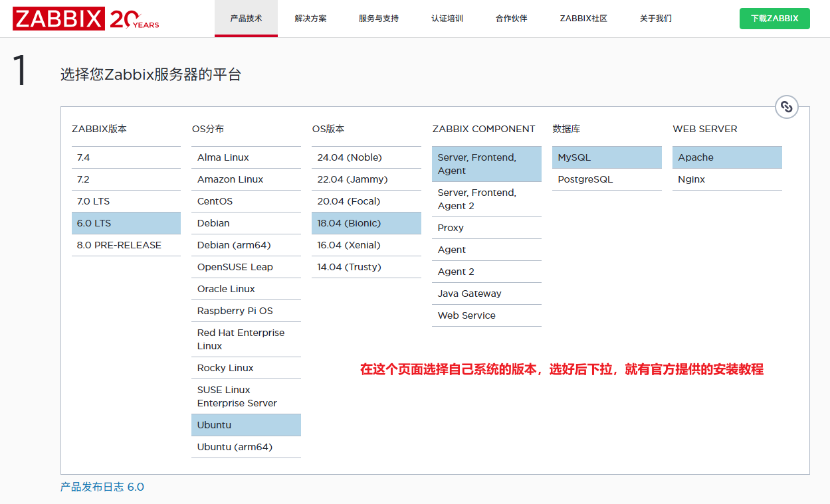Screen dimensions: 830x504
Task: Open the 解决方案 menu
Action: click(310, 19)
